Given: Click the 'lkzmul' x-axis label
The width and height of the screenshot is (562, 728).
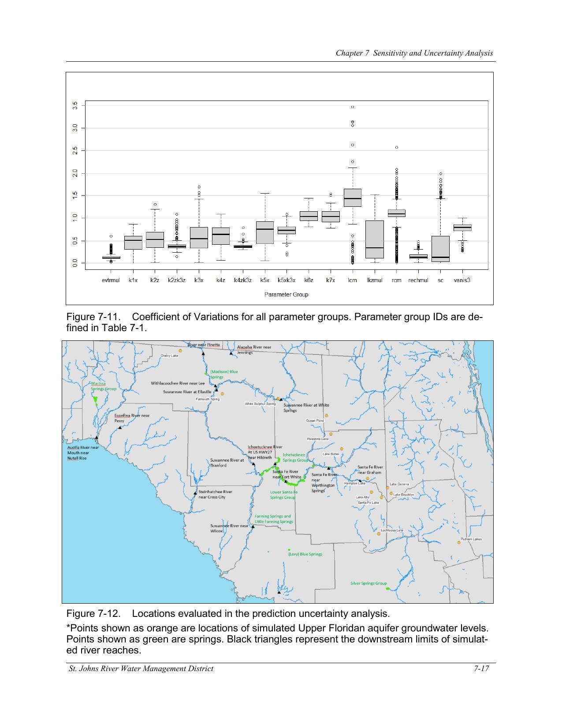Looking at the screenshot, I should (375, 280).
